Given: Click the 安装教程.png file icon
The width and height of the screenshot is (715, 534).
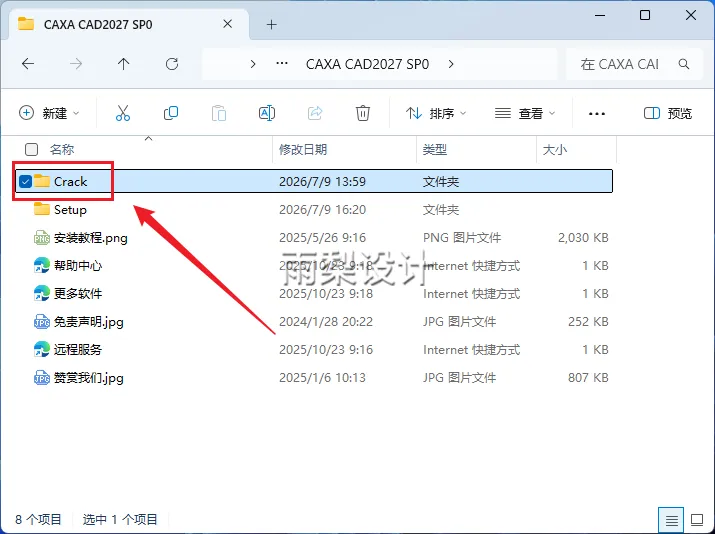Looking at the screenshot, I should click(41, 238).
